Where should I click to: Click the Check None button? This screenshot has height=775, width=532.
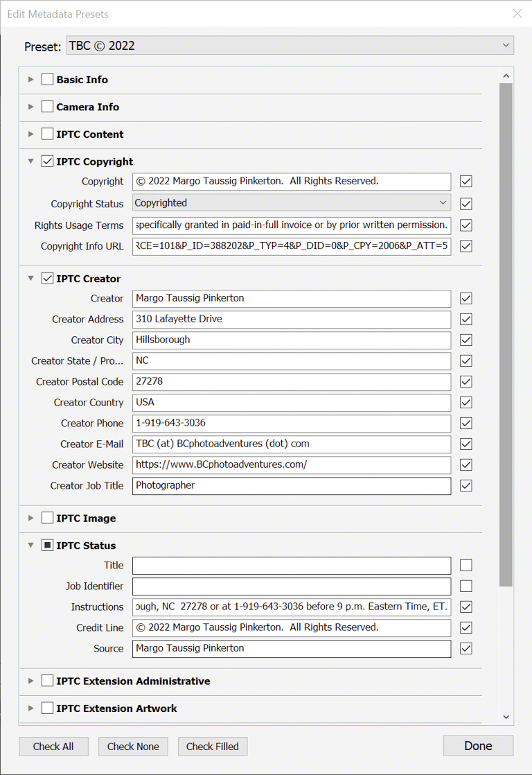click(133, 747)
